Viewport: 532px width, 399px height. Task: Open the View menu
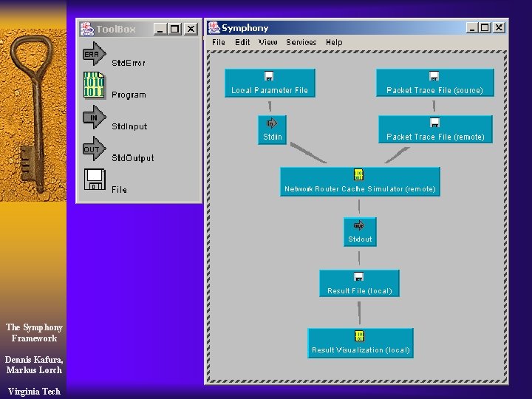coord(267,42)
